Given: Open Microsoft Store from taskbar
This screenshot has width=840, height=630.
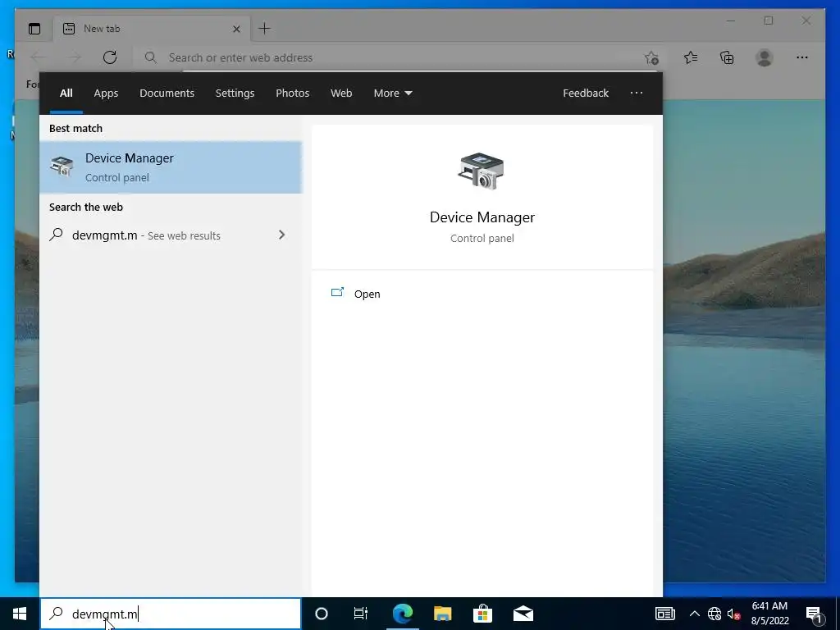Looking at the screenshot, I should [x=482, y=614].
